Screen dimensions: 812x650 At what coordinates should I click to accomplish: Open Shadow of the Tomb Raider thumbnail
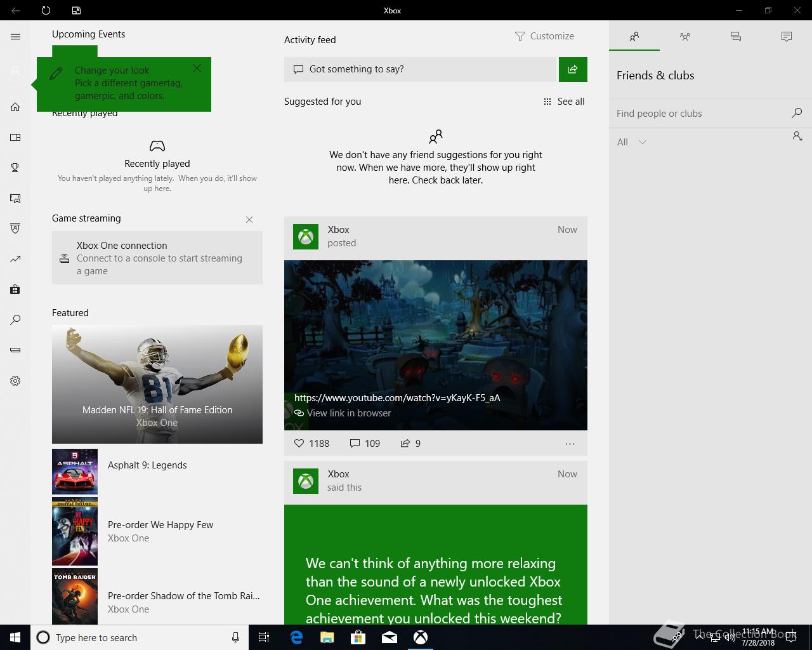coord(75,597)
